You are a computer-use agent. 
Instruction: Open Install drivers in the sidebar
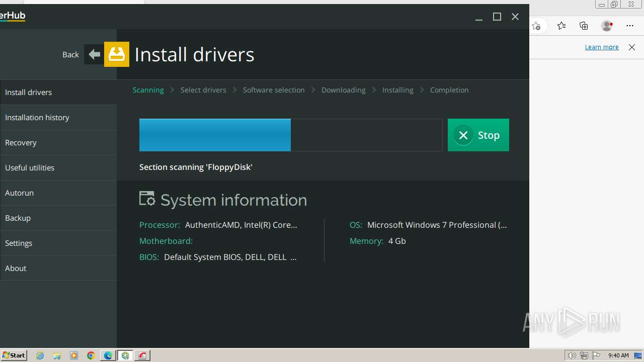[x=58, y=93]
